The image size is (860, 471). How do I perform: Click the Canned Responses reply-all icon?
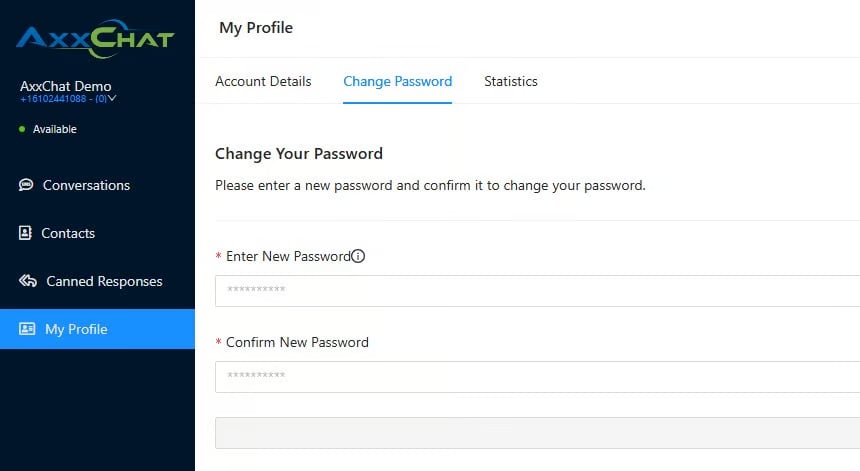(28, 281)
